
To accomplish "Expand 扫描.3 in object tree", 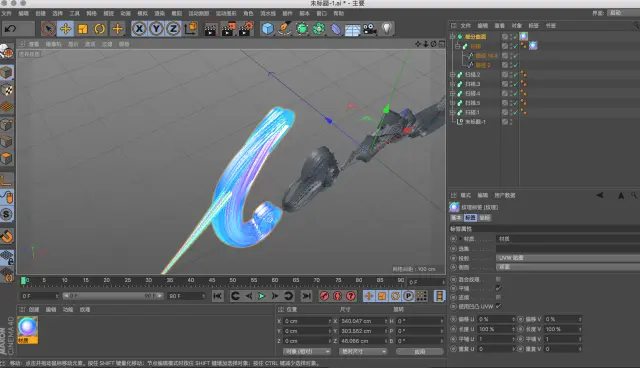I will point(452,84).
